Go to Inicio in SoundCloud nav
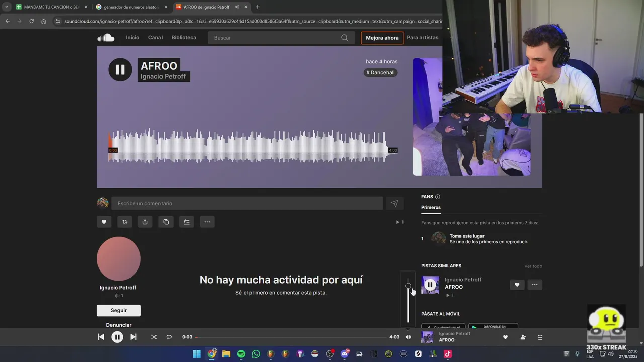Viewport: 644px width, 362px height. click(x=133, y=38)
